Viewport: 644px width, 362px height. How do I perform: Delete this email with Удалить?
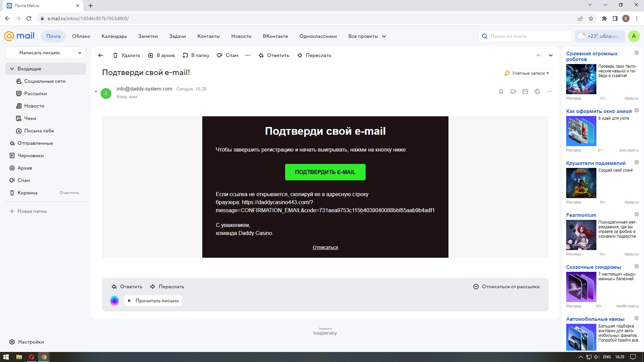click(126, 55)
